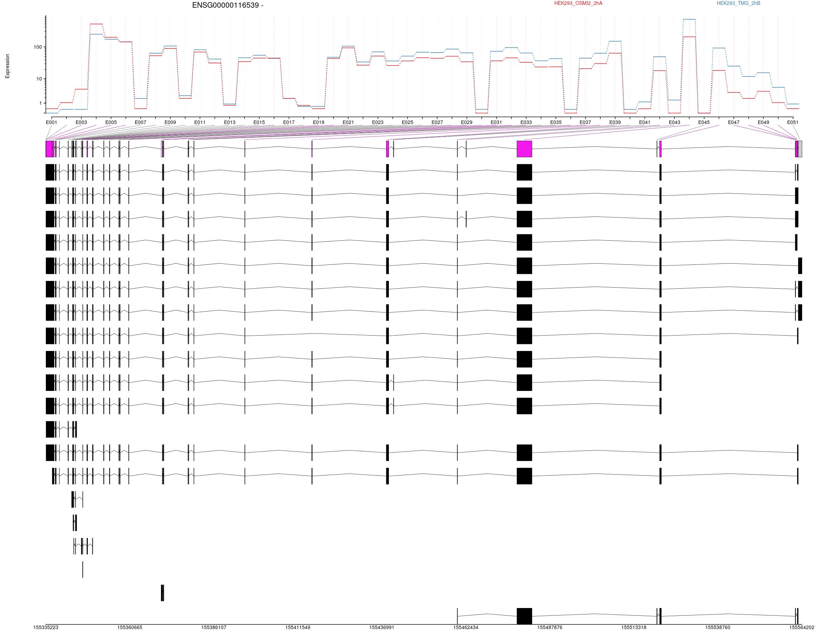Select the HEK293_TMG_2hB legend label
The image size is (840, 634).
[x=738, y=4]
